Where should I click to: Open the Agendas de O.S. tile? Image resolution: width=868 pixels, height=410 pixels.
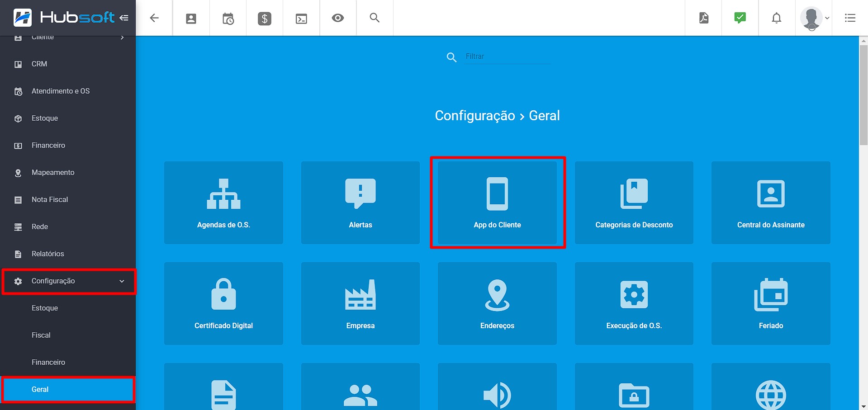(x=223, y=203)
